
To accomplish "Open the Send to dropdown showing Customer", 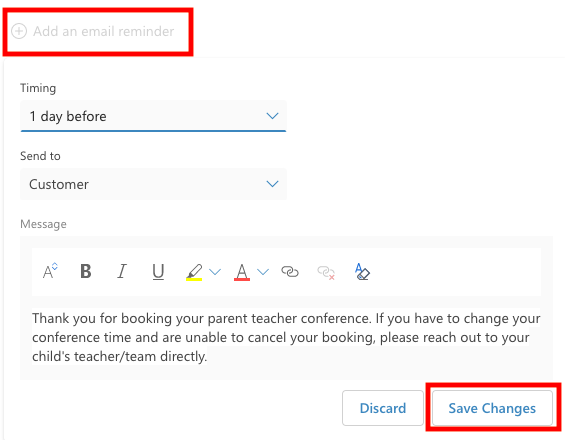I will [153, 184].
